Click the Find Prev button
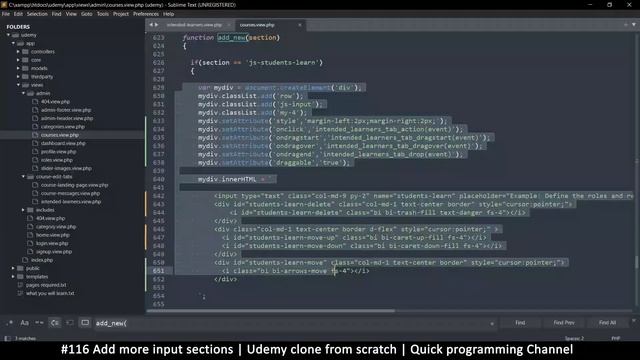 pyautogui.click(x=564, y=323)
